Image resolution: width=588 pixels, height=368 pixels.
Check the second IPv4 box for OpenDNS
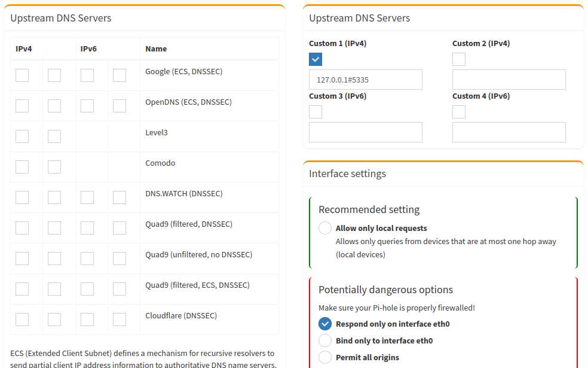pos(54,105)
